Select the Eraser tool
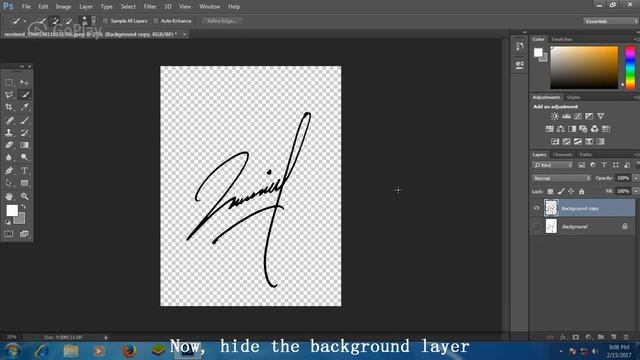Viewport: 640px width, 360px height. 9,145
